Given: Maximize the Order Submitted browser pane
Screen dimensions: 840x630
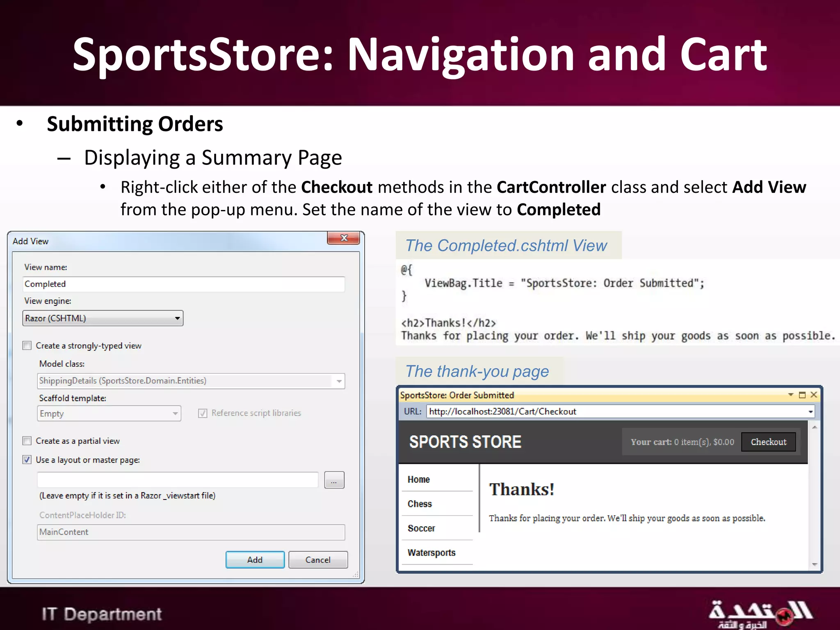Looking at the screenshot, I should (x=802, y=395).
